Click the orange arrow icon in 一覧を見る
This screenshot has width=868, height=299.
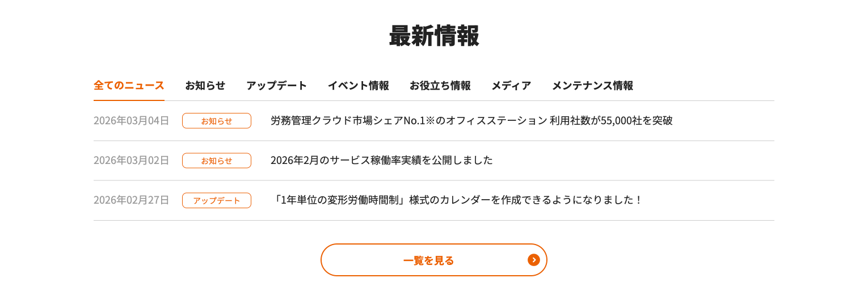pyautogui.click(x=533, y=260)
